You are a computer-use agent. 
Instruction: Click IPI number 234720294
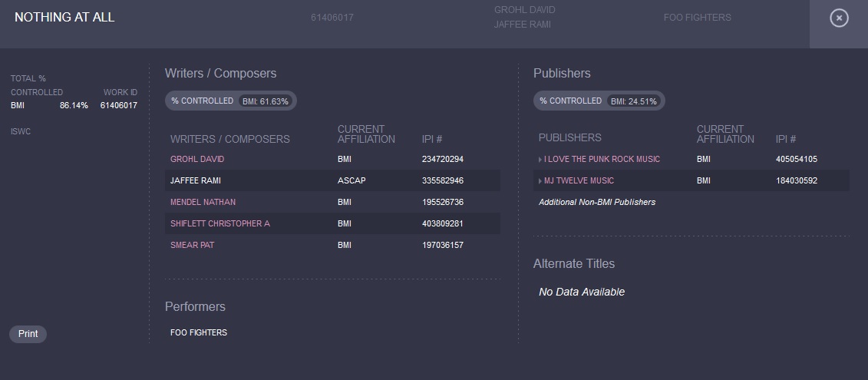pos(442,160)
